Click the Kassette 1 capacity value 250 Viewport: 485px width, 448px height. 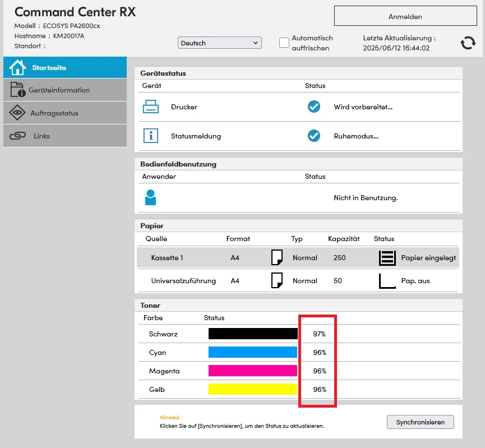pos(339,258)
